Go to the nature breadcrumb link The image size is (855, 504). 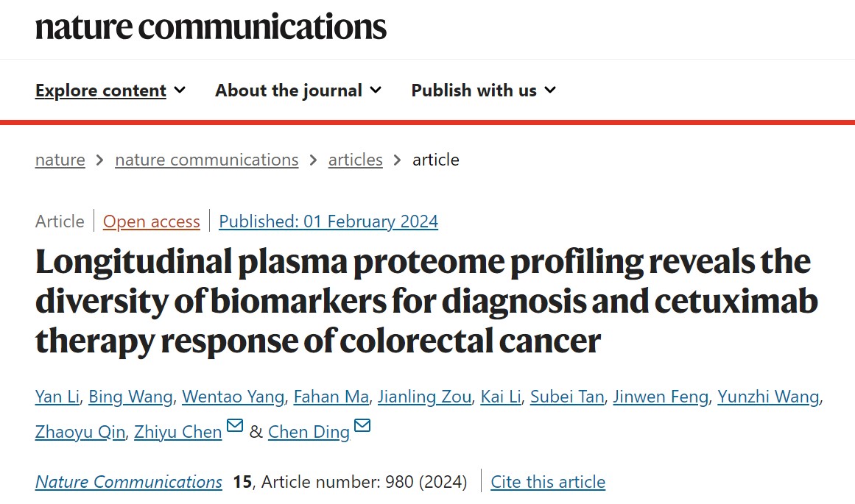60,160
